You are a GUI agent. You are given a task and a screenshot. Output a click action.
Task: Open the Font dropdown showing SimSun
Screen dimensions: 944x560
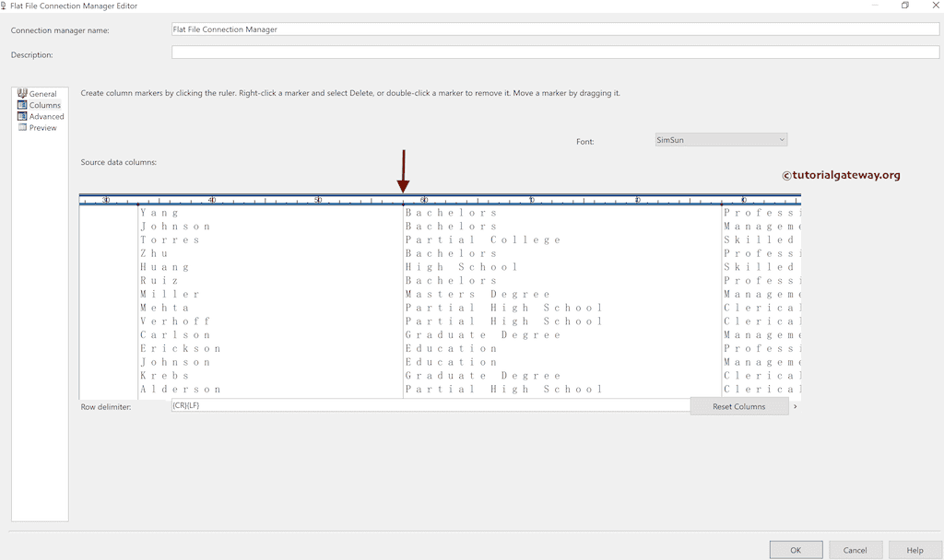721,140
